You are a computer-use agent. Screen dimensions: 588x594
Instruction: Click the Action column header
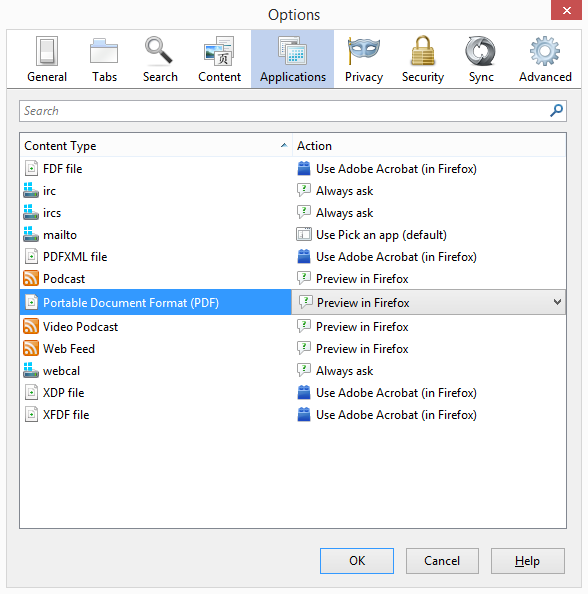(x=429, y=146)
